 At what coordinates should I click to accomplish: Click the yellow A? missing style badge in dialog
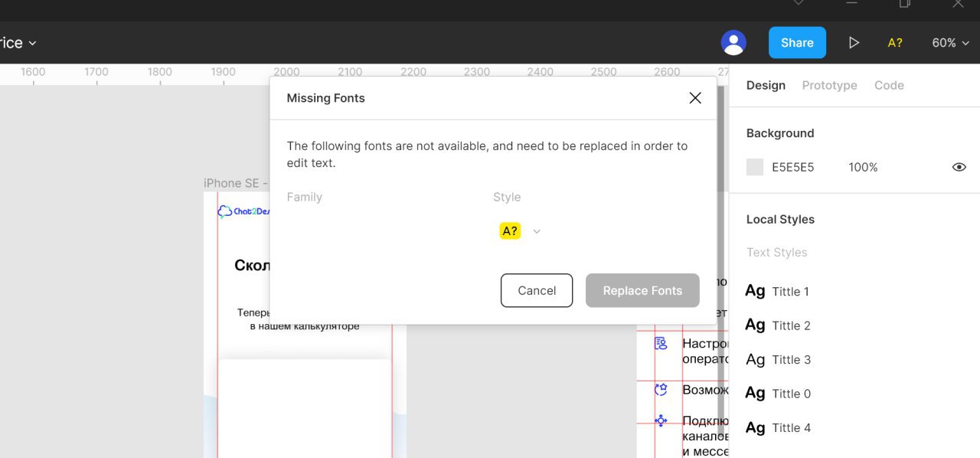click(x=510, y=231)
